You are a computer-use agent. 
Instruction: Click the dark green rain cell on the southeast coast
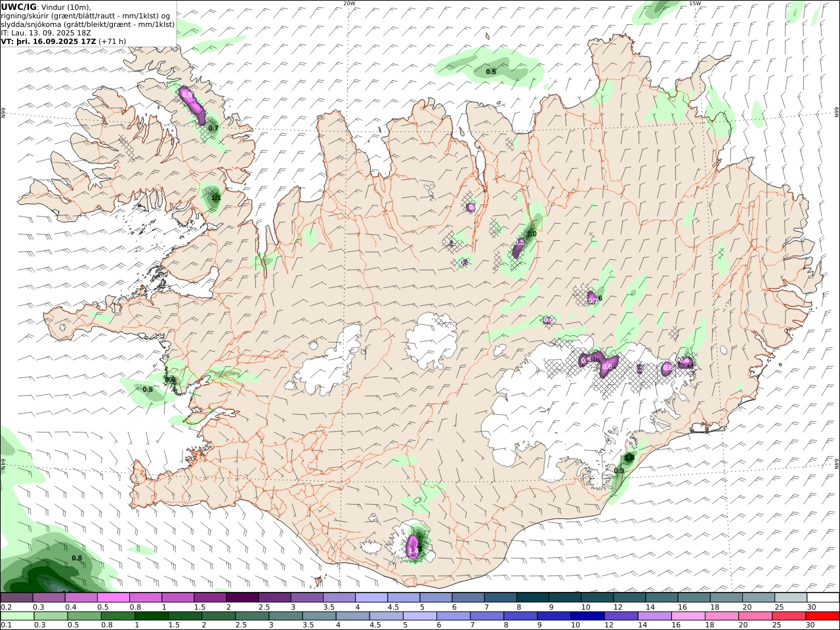629,457
